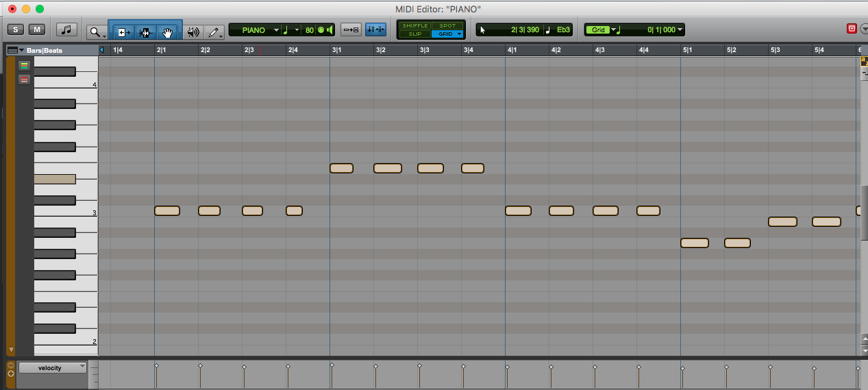This screenshot has width=868, height=390.
Task: Open the grid value type dropdown arrow
Action: pyautogui.click(x=614, y=30)
